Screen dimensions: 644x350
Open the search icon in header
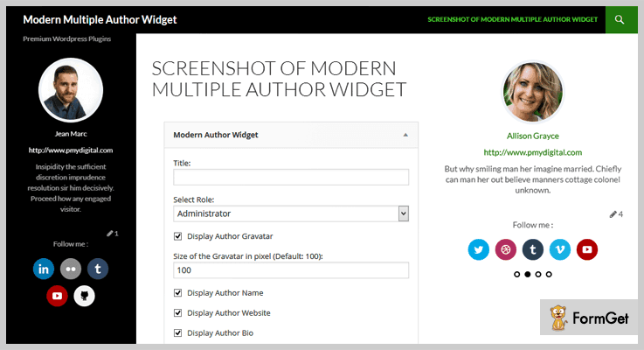[x=620, y=19]
